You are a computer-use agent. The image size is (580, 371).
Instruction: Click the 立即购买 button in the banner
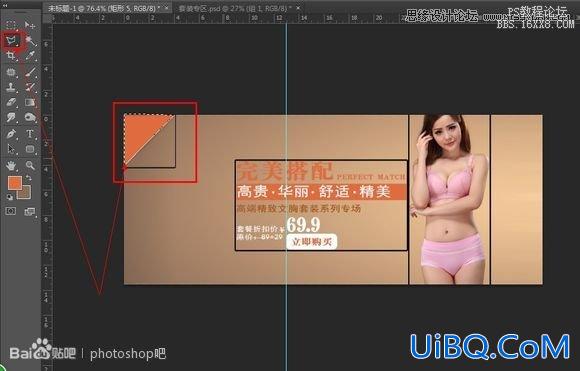(312, 242)
